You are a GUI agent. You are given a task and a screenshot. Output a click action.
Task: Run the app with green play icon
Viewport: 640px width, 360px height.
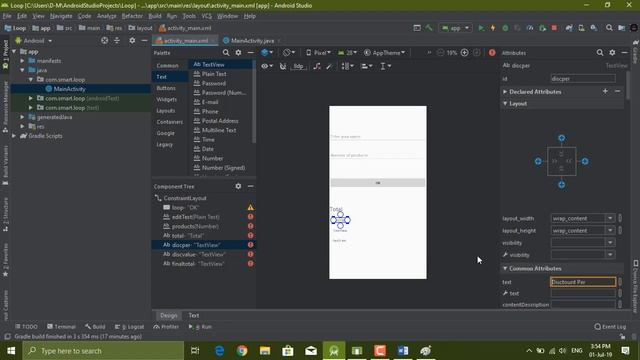(x=481, y=28)
